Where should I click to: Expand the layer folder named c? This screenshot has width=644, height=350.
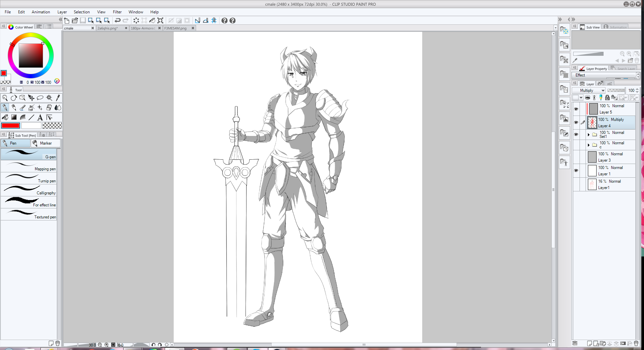point(589,145)
